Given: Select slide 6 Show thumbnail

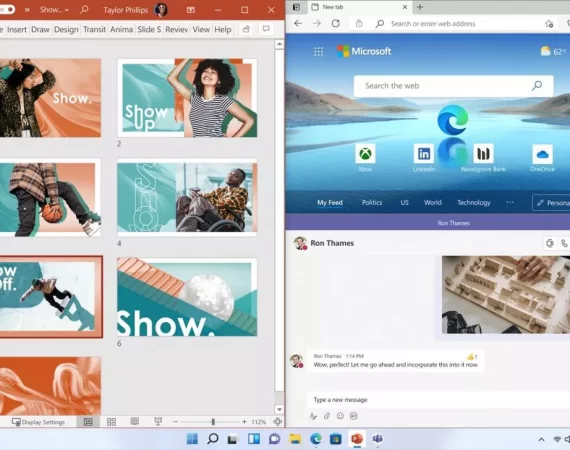Looking at the screenshot, I should [187, 297].
